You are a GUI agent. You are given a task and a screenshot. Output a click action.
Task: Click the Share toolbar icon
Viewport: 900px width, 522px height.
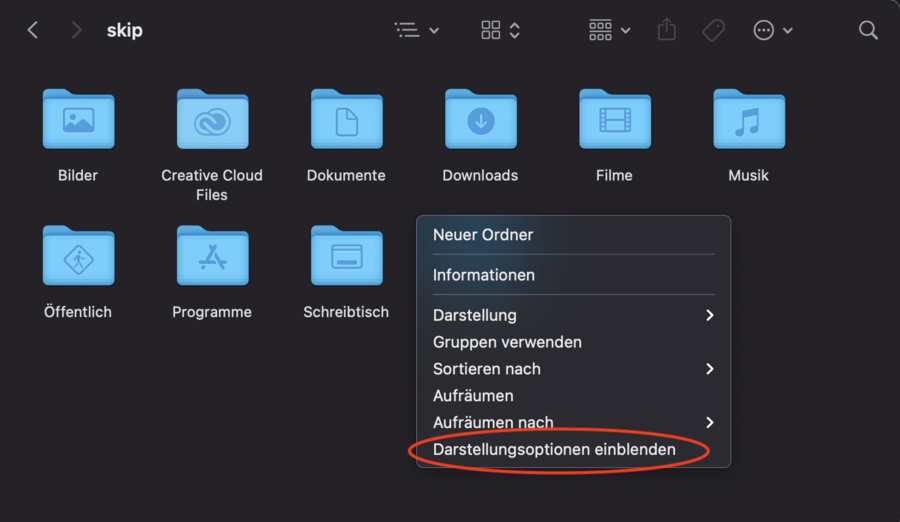[x=666, y=29]
